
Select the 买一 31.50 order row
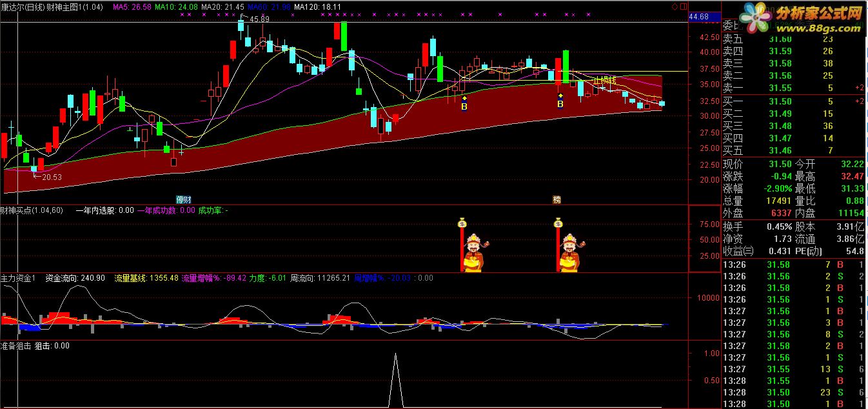tap(794, 101)
